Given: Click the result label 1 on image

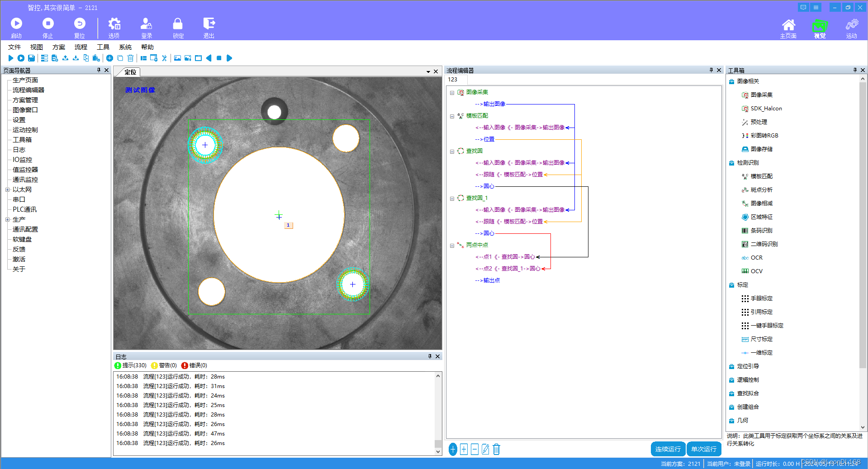Looking at the screenshot, I should click(x=288, y=225).
